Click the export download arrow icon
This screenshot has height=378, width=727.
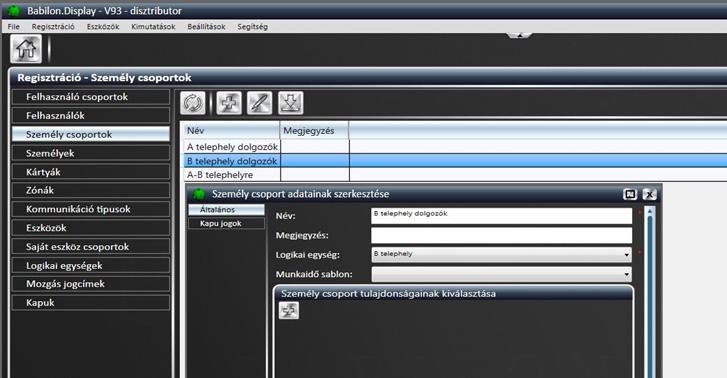point(291,103)
